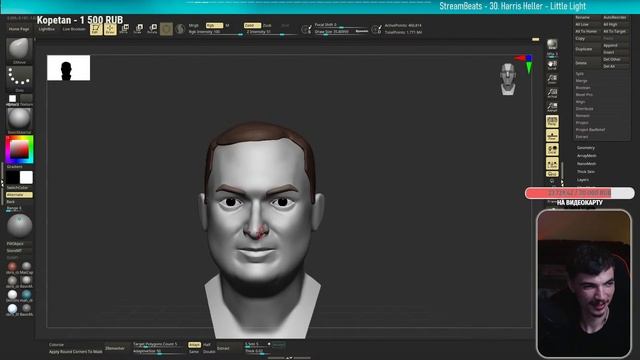
Task: Click the head camera view navigator
Action: coord(508,79)
